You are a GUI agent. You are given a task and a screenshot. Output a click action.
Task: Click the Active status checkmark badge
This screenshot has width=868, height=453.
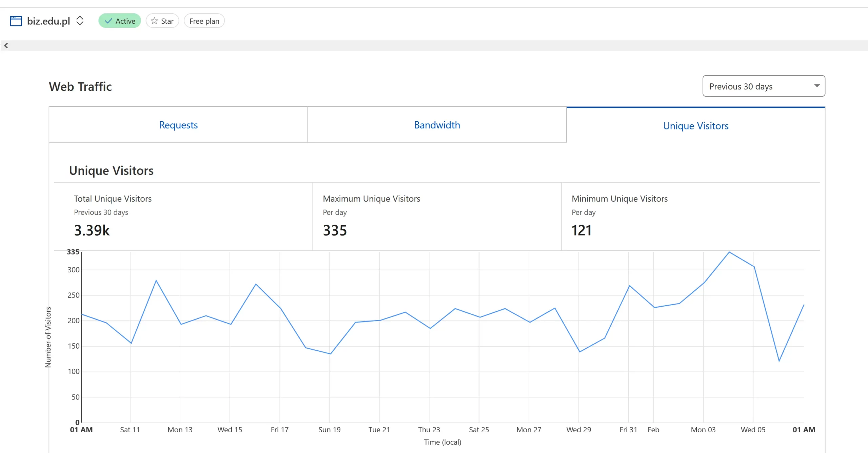[x=119, y=21]
